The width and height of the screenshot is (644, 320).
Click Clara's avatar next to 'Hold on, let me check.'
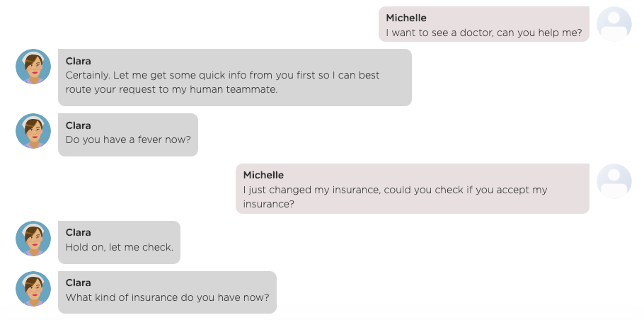click(33, 239)
